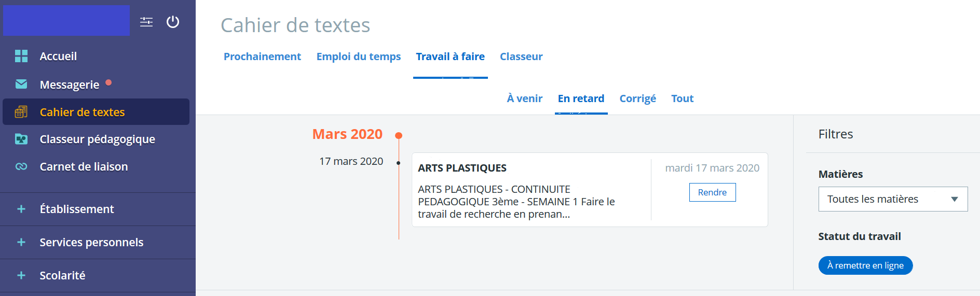Click the Carnet de liaison link icon
Image resolution: width=980 pixels, height=296 pixels.
[21, 166]
